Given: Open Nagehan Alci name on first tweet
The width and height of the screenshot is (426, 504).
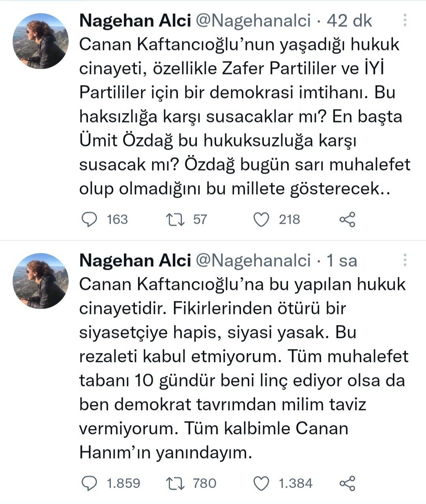Looking at the screenshot, I should pyautogui.click(x=135, y=20).
